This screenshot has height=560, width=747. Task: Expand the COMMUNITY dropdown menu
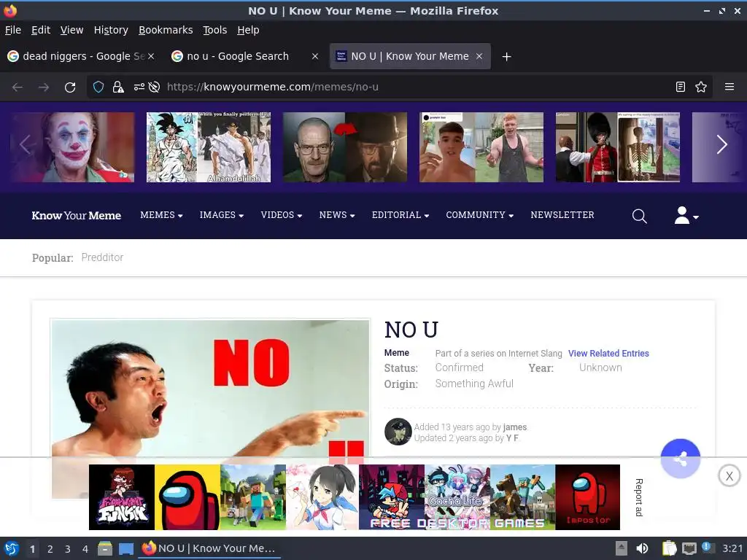click(x=480, y=215)
